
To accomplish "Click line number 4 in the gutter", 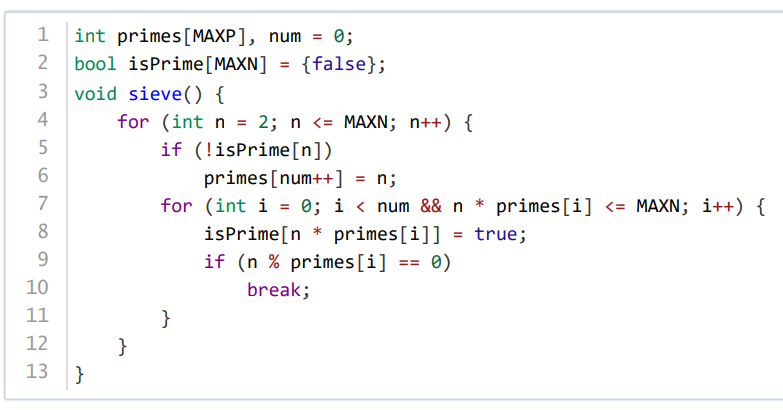I will 43,119.
